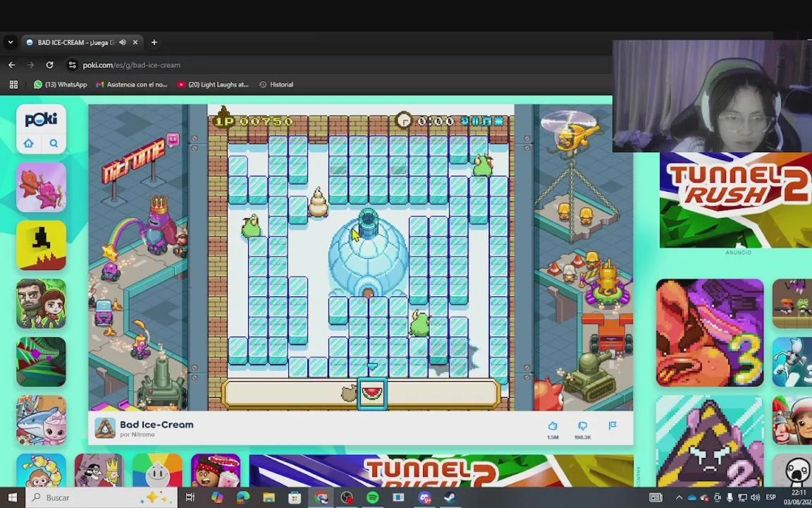Open the yellow tile black figure game

tap(41, 246)
